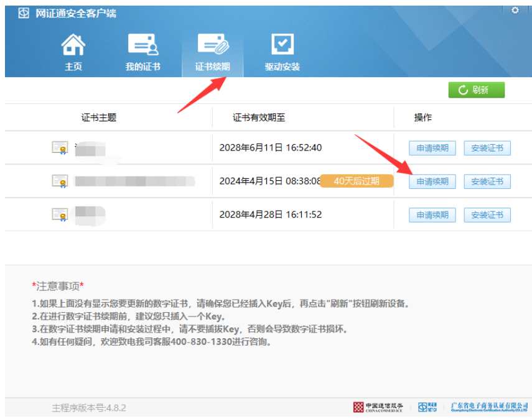Screen dimensions: 532x419
Task: Click 安装证书 for the 2024年4月15日 certificate
Action: pos(487,182)
